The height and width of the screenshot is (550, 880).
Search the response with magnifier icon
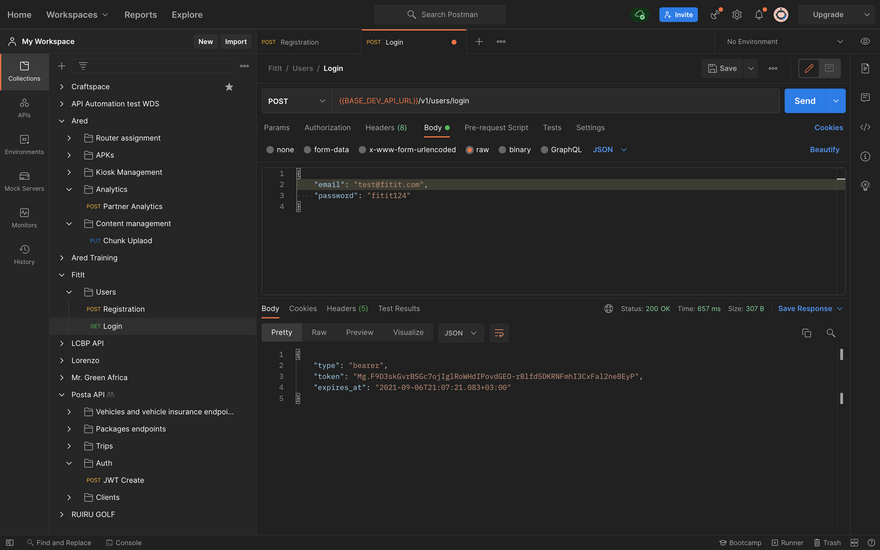click(831, 333)
